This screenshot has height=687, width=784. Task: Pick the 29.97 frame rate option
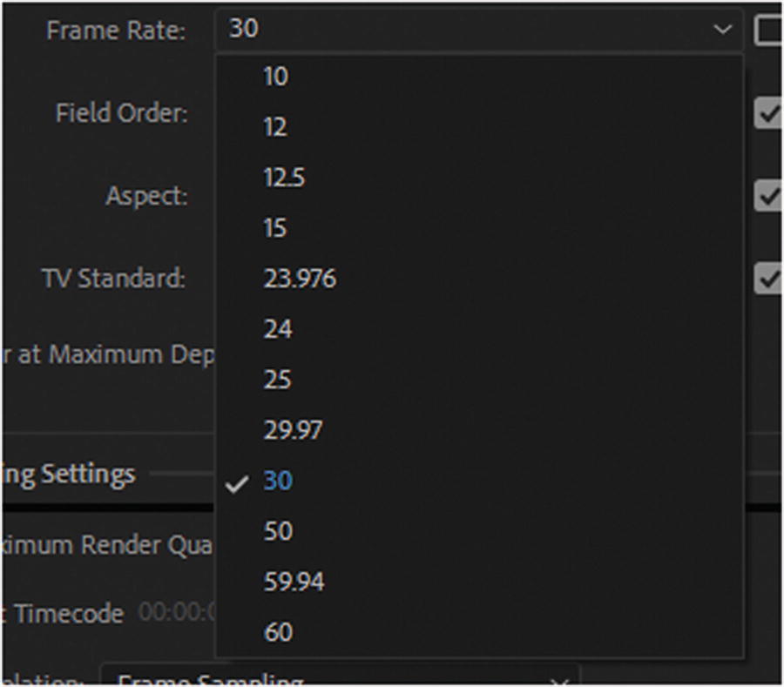click(293, 430)
